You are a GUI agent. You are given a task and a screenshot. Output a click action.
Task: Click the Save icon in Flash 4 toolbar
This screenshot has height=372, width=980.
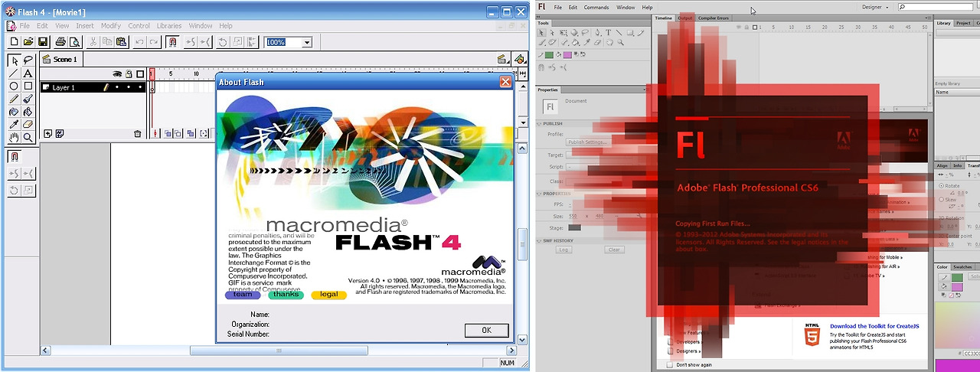[x=43, y=42]
